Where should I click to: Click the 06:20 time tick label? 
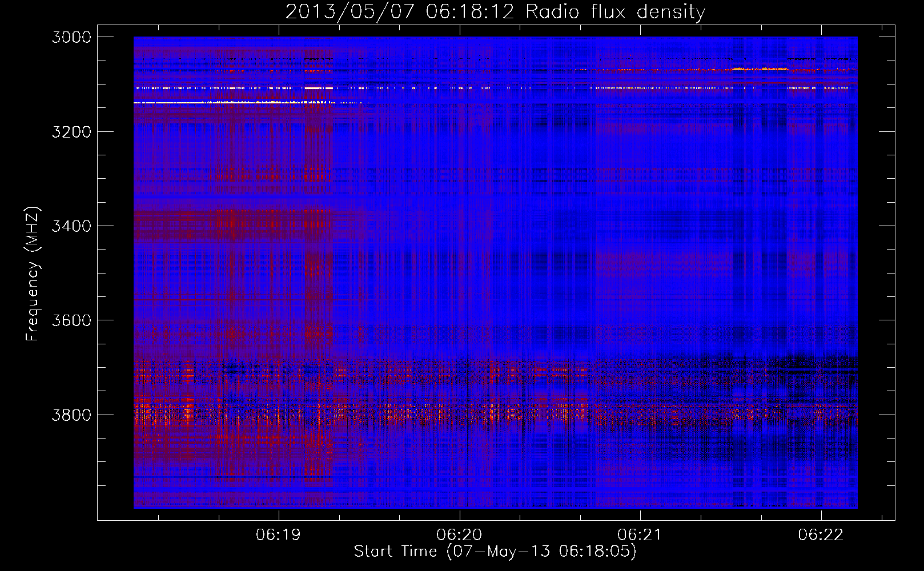click(x=459, y=534)
